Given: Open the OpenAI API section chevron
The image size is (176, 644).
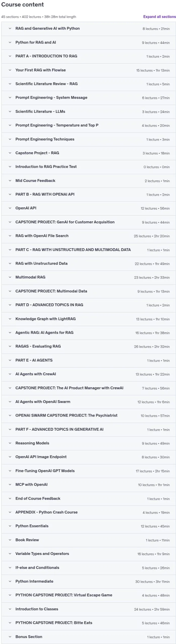Looking at the screenshot, I should click(10, 208).
